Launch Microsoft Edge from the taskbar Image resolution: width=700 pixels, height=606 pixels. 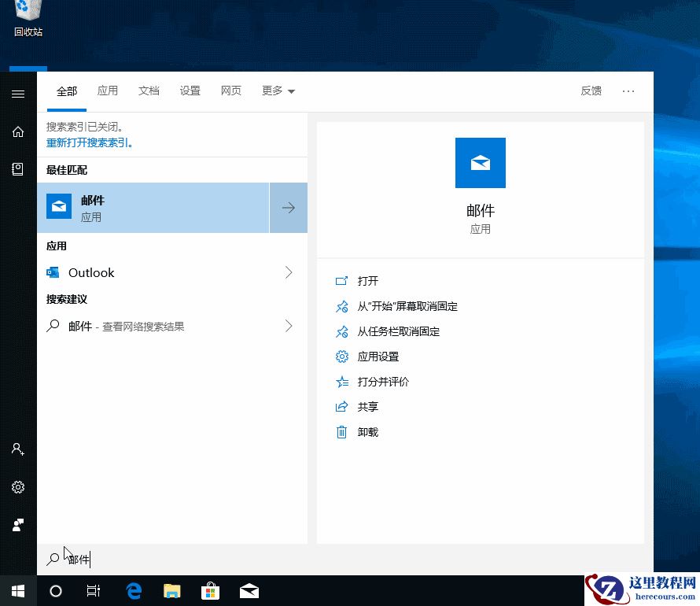coord(133,590)
